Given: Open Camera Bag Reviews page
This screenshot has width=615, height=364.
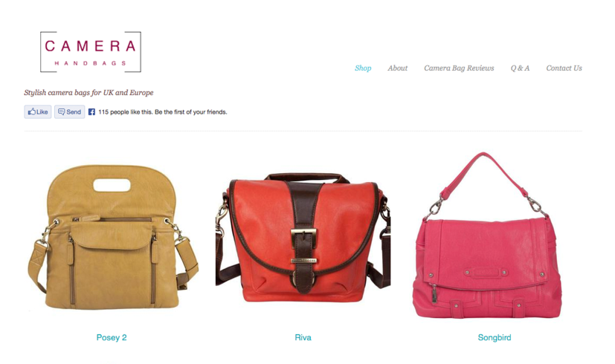Looking at the screenshot, I should 459,68.
